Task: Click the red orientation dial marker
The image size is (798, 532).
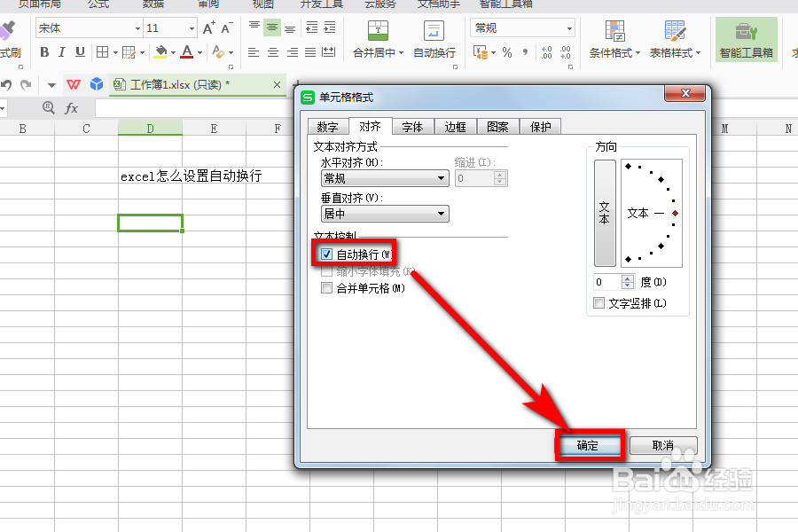Action: click(676, 214)
